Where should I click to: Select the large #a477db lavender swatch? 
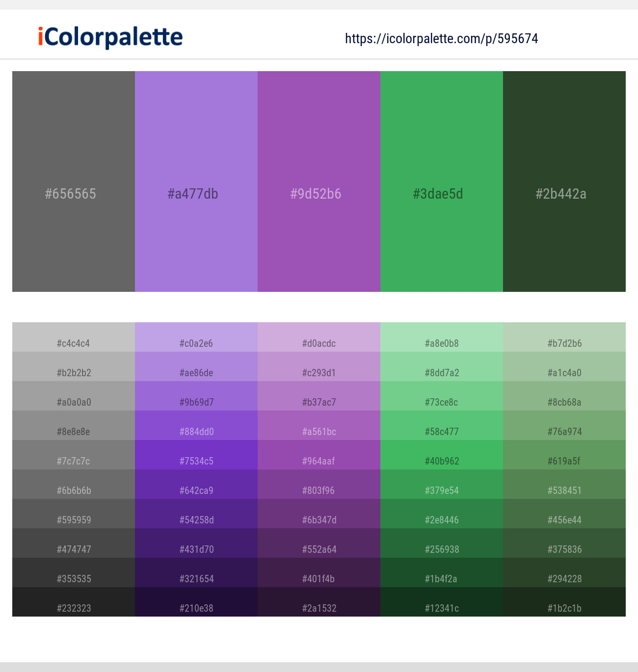pyautogui.click(x=196, y=181)
